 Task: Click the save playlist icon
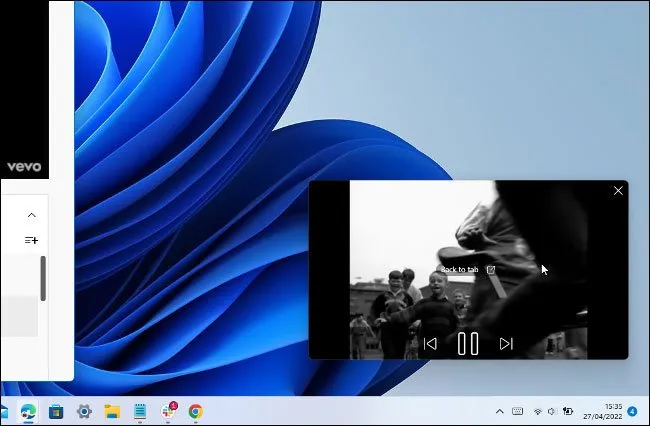coord(31,240)
